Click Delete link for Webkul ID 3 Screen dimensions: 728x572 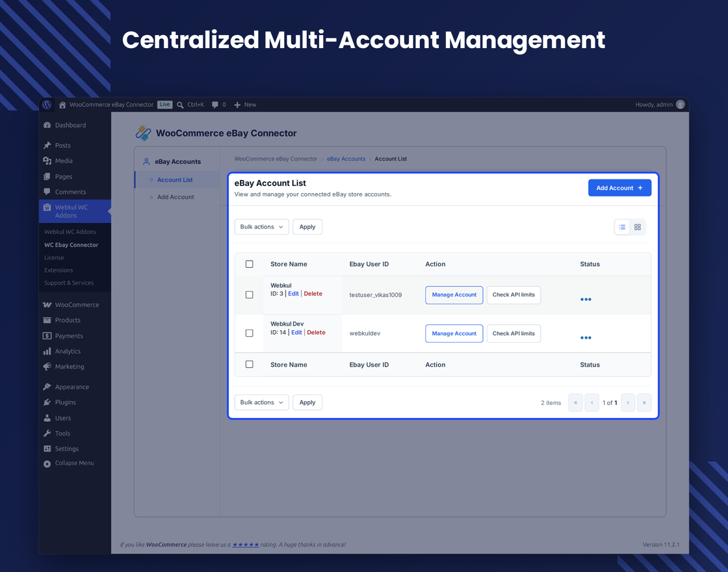click(x=313, y=293)
